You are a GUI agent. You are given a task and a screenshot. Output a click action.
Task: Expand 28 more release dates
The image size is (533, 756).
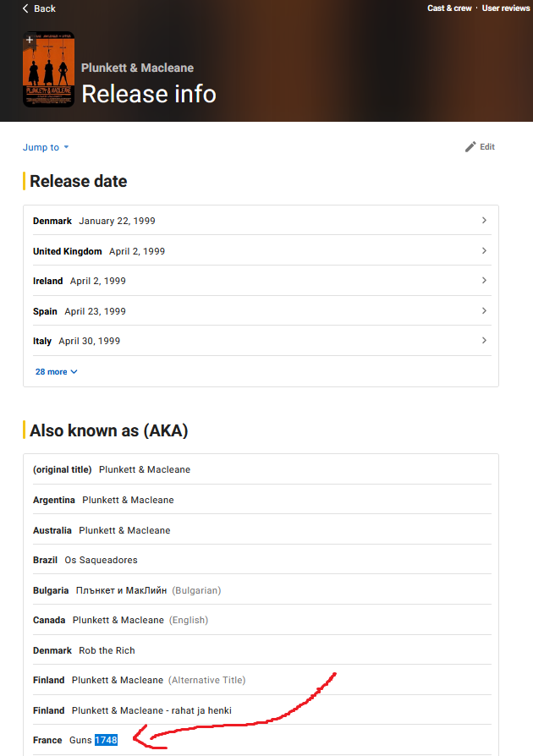click(x=56, y=372)
